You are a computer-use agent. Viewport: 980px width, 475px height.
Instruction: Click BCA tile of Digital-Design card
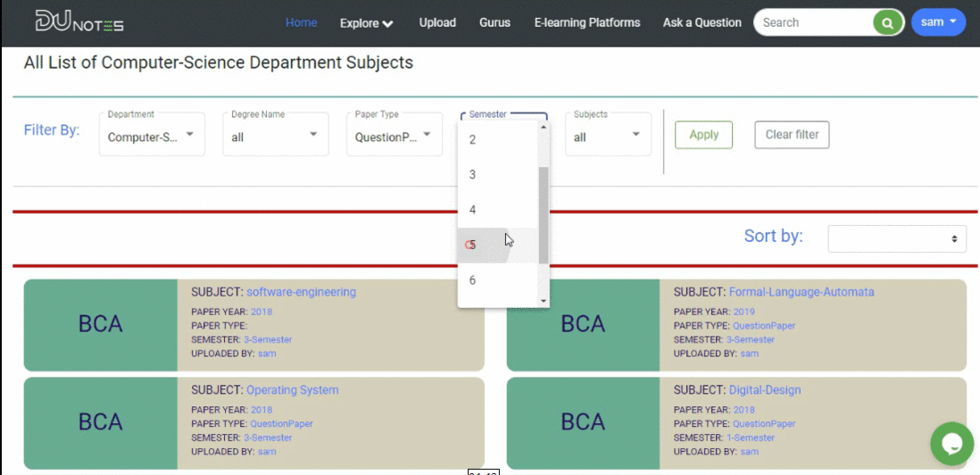[583, 423]
